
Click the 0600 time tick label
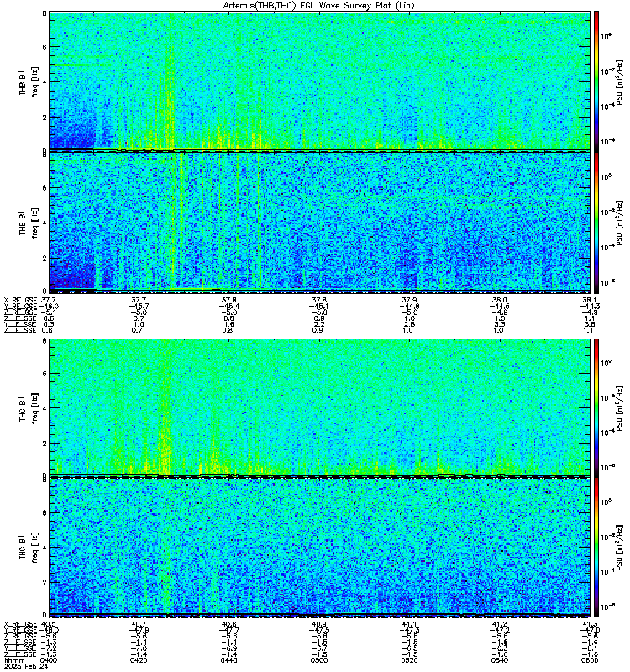click(590, 660)
